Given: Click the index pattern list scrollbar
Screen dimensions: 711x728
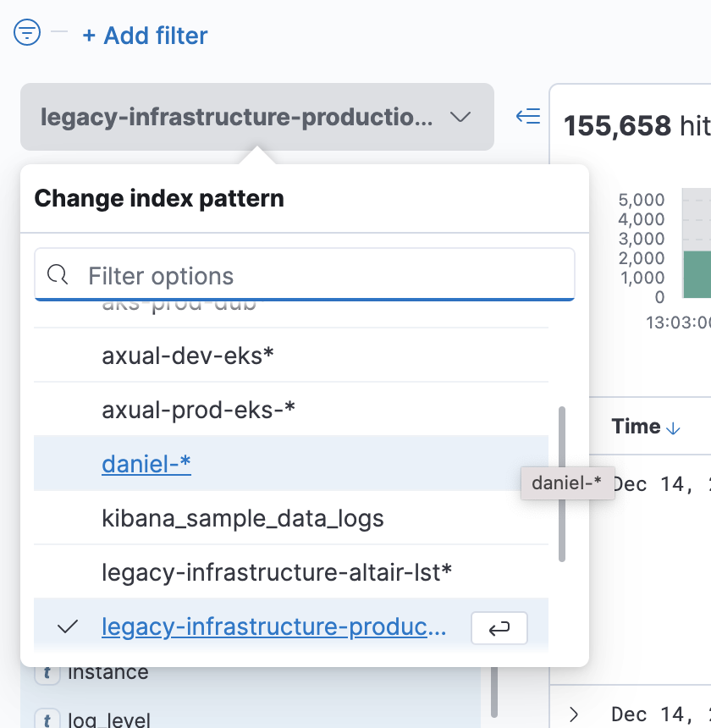Looking at the screenshot, I should tap(561, 483).
